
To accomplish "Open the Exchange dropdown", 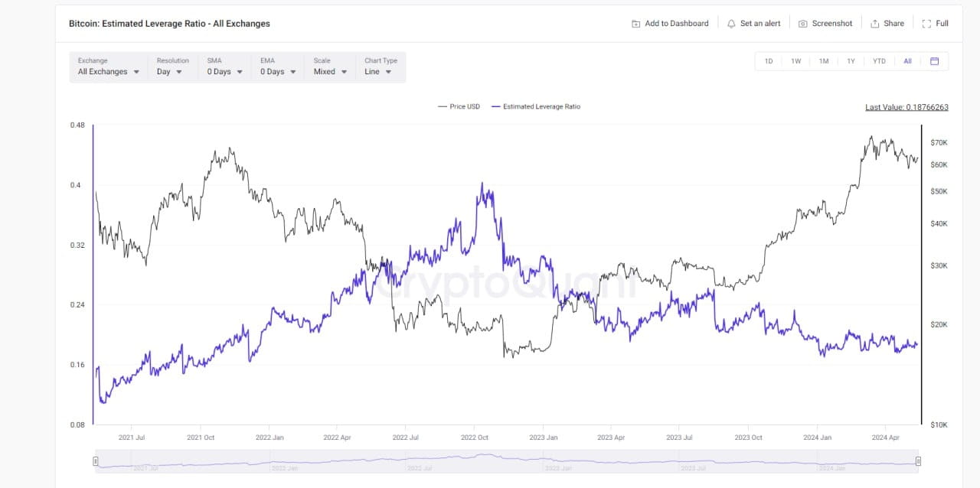I will (x=109, y=71).
